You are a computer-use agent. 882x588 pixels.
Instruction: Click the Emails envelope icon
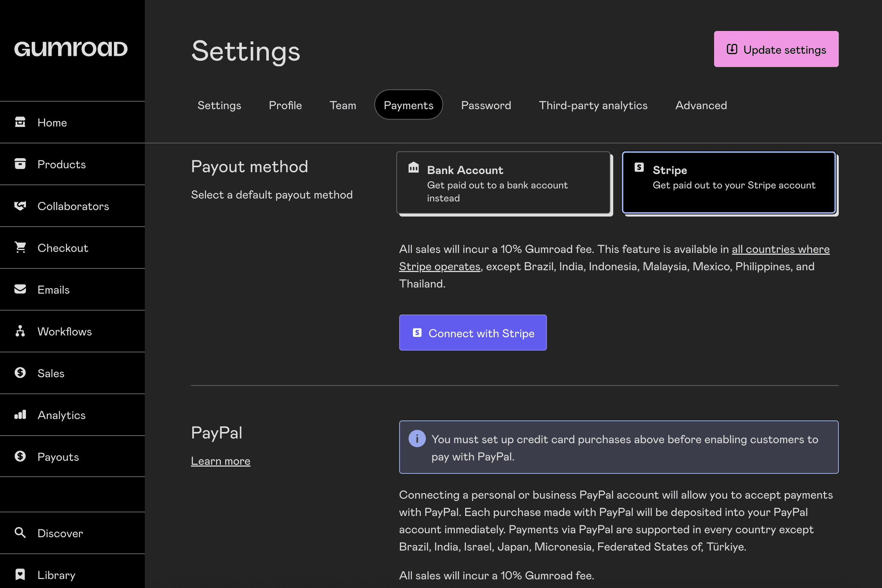tap(20, 289)
